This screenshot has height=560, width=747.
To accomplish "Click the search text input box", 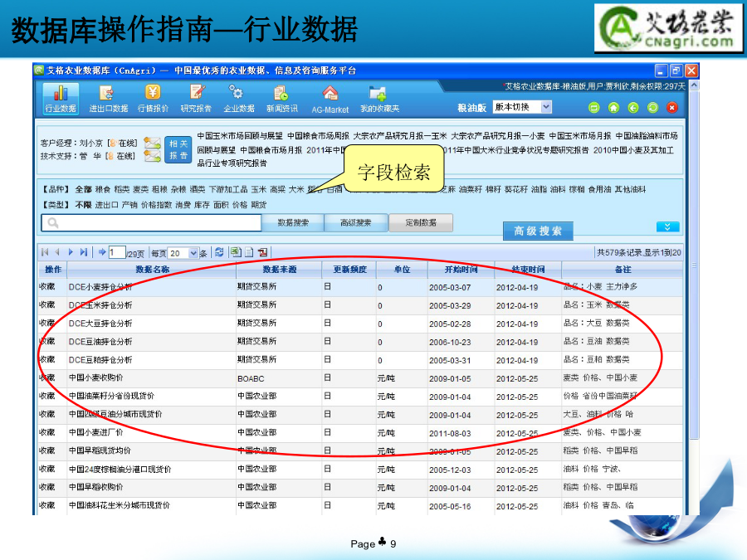I will 152,223.
